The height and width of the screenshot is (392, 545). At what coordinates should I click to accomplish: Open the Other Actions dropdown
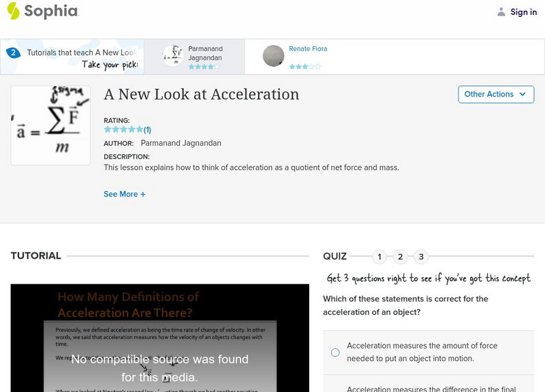point(496,95)
